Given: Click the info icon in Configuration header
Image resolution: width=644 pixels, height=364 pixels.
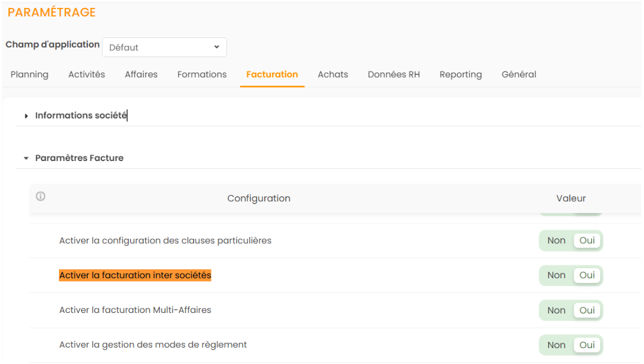Looking at the screenshot, I should pos(40,197).
